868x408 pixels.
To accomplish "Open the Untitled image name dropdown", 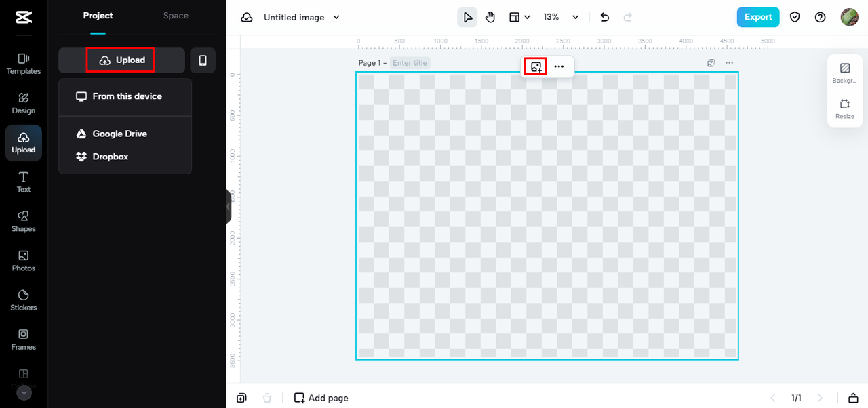I will click(302, 17).
